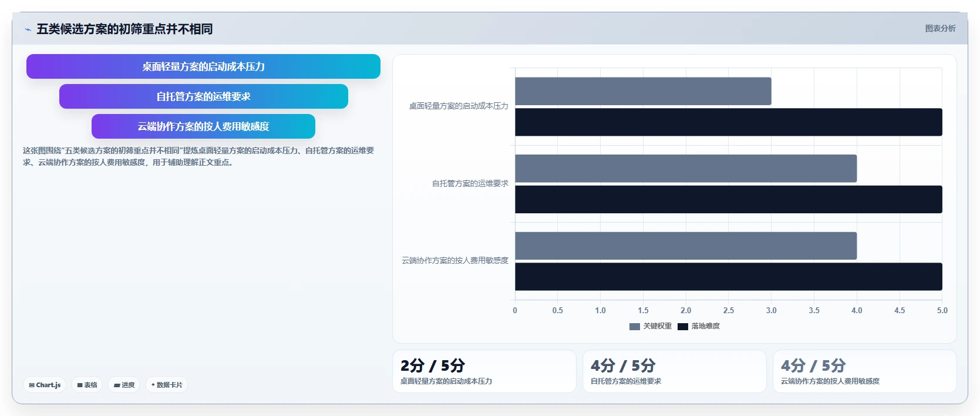The width and height of the screenshot is (980, 416).
Task: Click the 落地难度 legend label
Action: 705,326
